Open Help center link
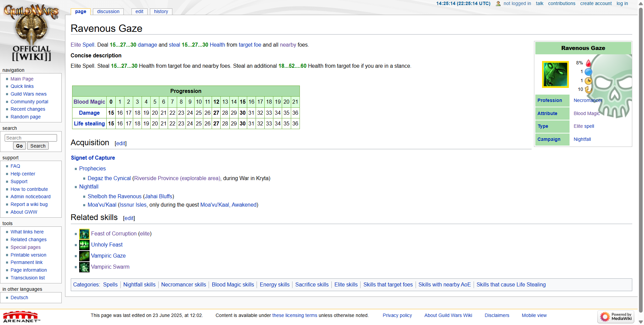This screenshot has width=644, height=325. tap(23, 174)
